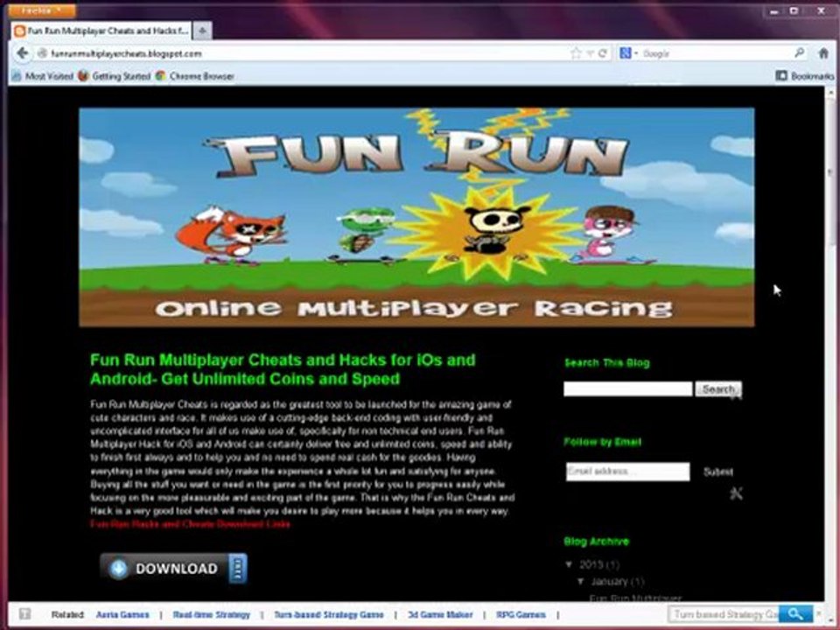Collapse the 2013 blog archive
The height and width of the screenshot is (630, 840).
pos(570,564)
